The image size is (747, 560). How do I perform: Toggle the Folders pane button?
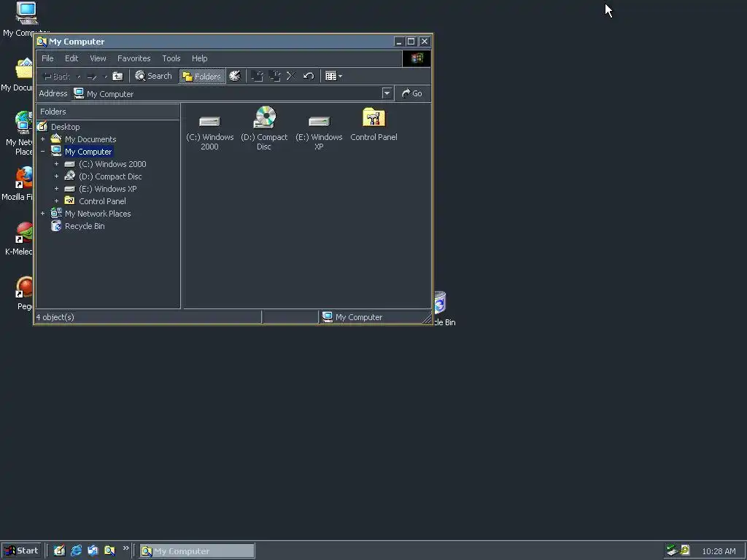202,76
